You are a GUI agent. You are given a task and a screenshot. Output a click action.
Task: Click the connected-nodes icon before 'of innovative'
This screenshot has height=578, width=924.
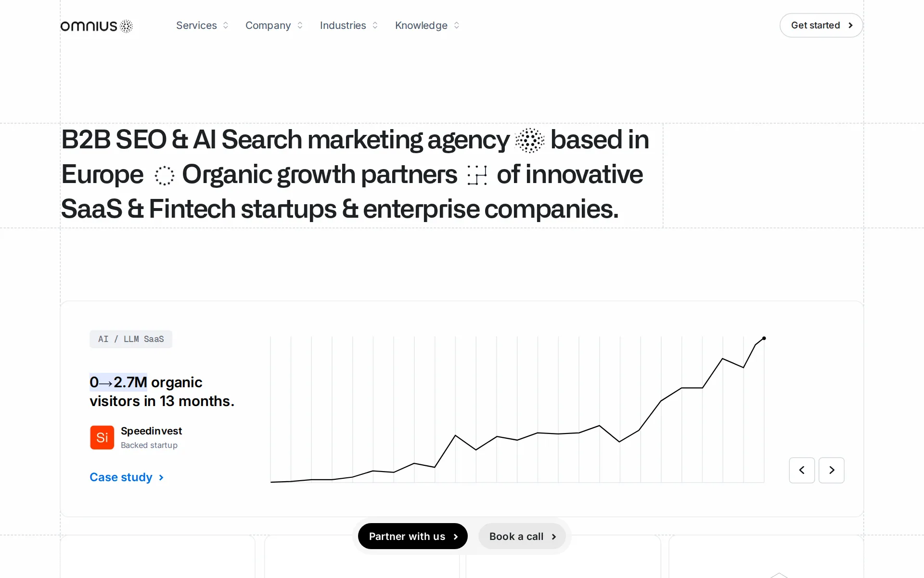[x=477, y=175]
